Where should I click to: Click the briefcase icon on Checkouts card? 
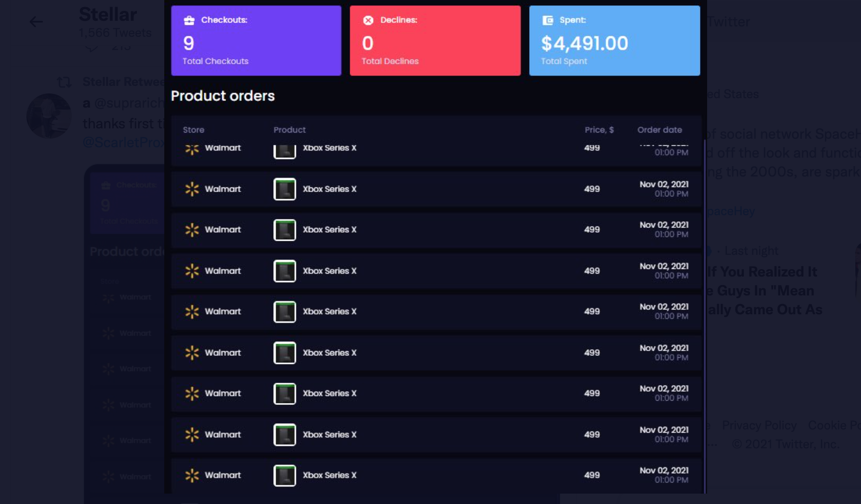(189, 20)
